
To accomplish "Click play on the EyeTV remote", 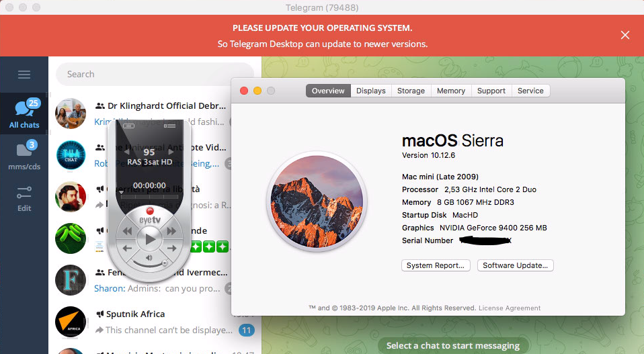I will pos(149,239).
